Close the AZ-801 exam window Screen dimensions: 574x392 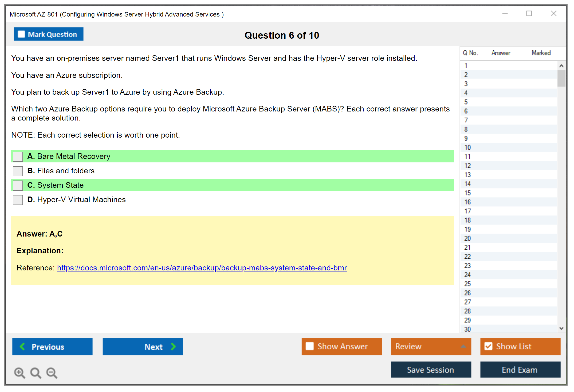[x=553, y=14]
